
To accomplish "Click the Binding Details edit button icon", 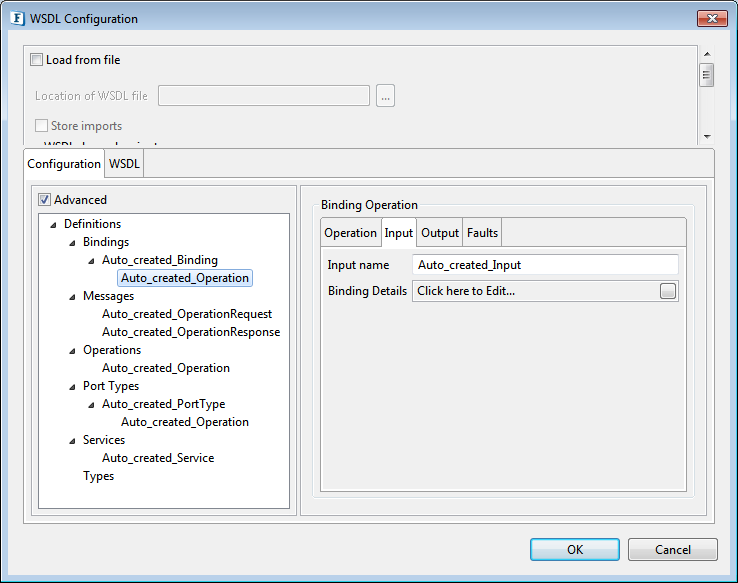I will (x=668, y=291).
